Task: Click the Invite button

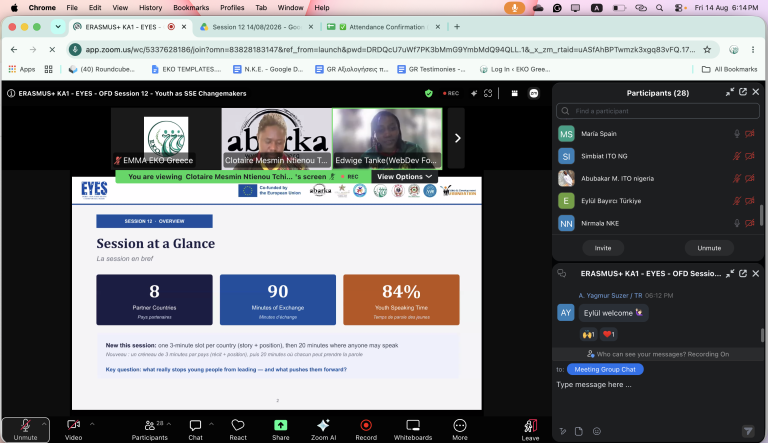Action: coord(603,248)
